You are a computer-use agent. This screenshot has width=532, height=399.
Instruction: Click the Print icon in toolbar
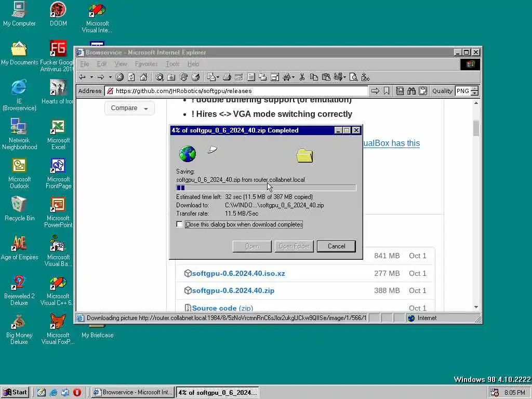coord(227,77)
